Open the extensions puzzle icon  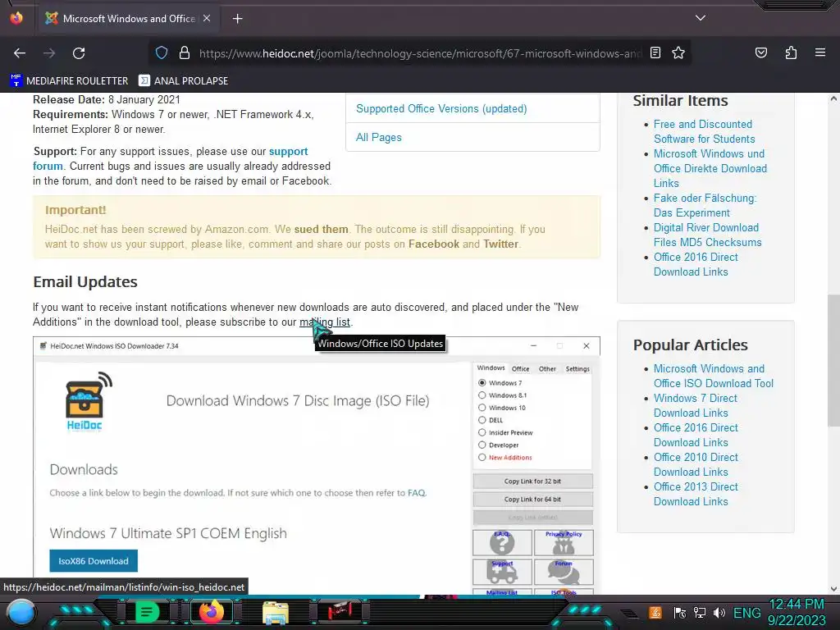[791, 52]
